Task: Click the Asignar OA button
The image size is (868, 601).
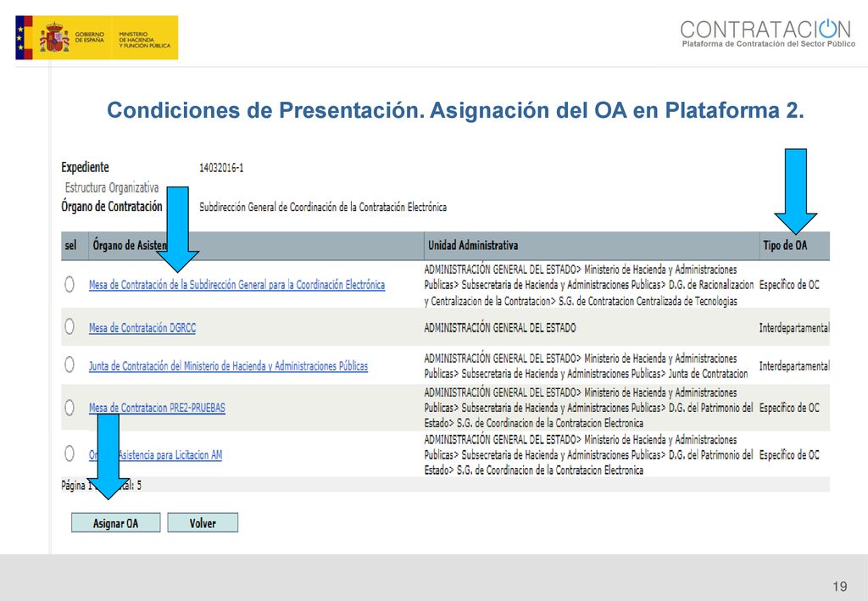Action: [115, 523]
